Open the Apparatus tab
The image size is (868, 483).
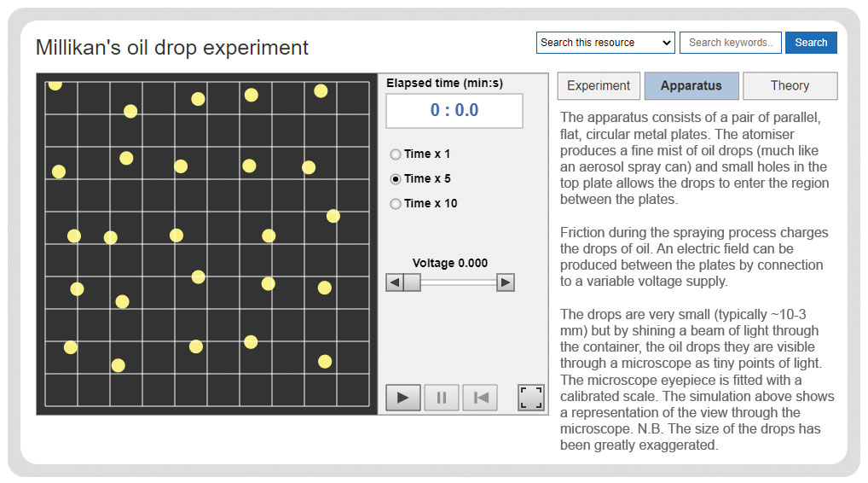pos(692,86)
